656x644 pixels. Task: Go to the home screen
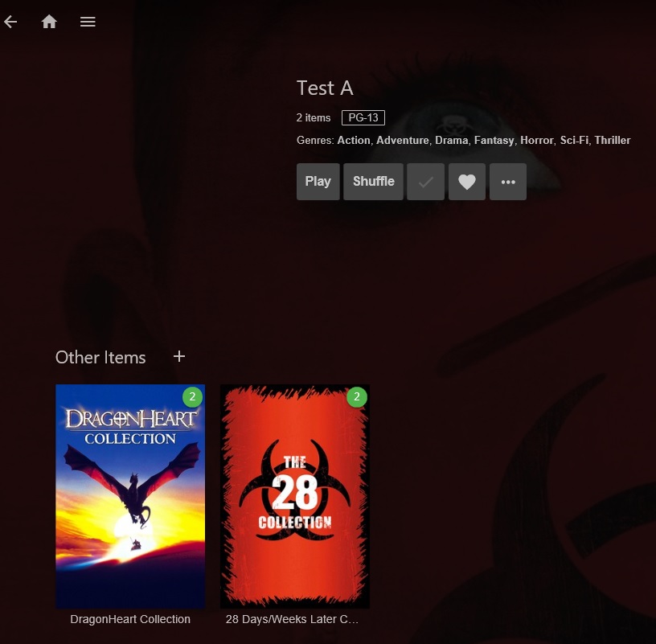point(49,22)
